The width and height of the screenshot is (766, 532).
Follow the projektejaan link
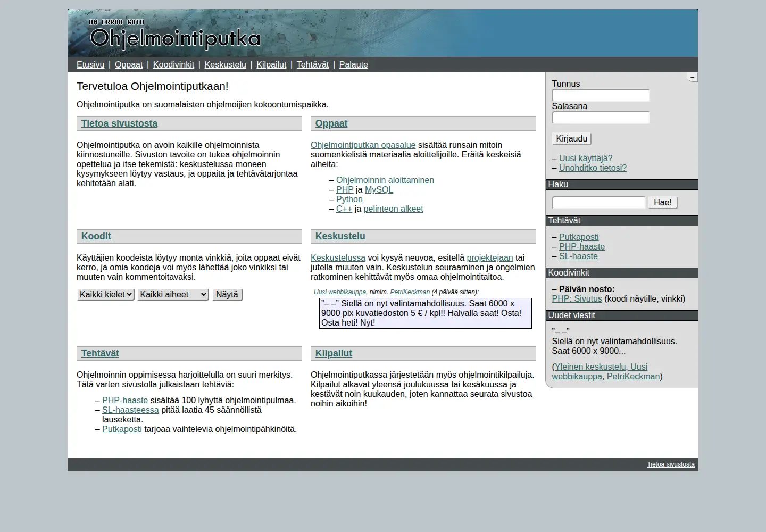[x=490, y=257]
